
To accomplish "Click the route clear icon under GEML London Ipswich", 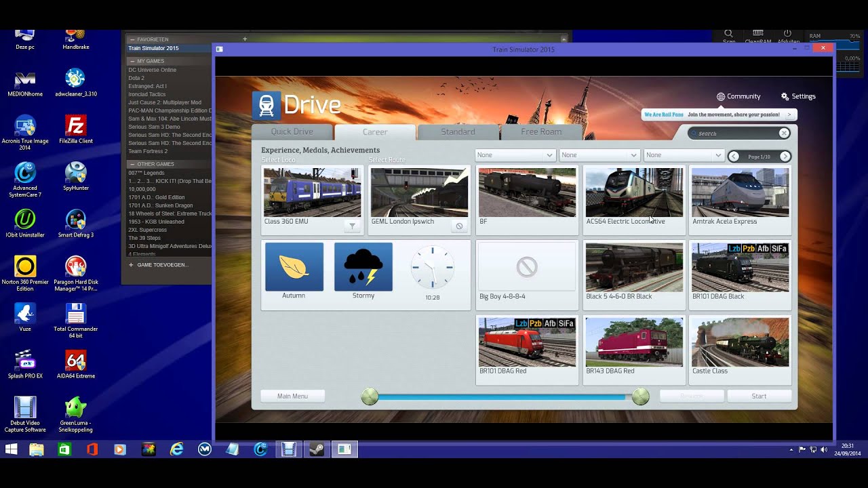I will click(459, 226).
